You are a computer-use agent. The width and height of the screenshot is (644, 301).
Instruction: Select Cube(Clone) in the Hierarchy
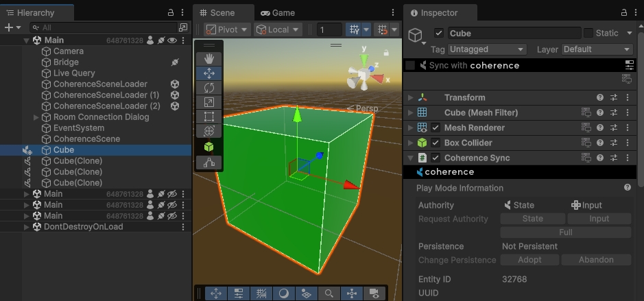point(77,161)
